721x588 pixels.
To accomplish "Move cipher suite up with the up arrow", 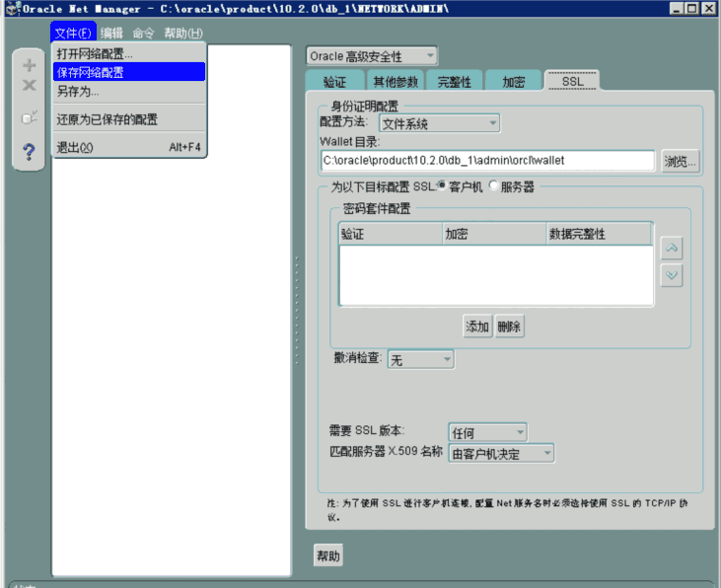I will (672, 248).
